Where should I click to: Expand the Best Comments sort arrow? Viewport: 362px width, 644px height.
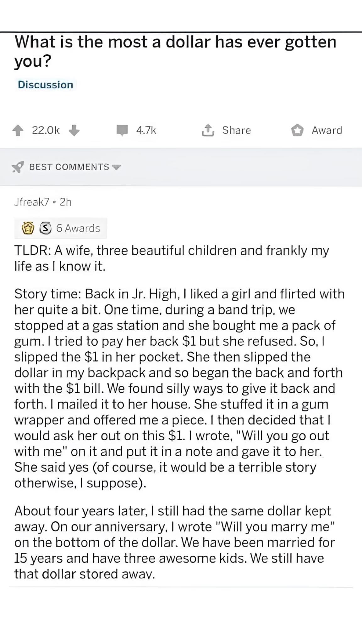pos(117,167)
